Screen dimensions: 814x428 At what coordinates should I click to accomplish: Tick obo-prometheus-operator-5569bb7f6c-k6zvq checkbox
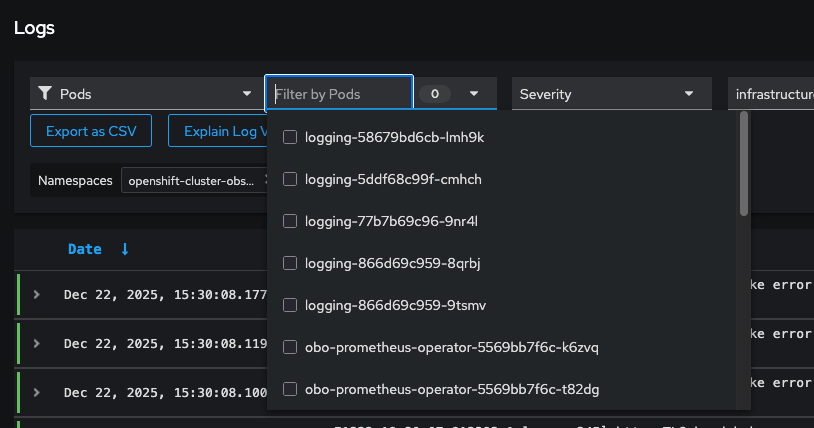pos(290,347)
